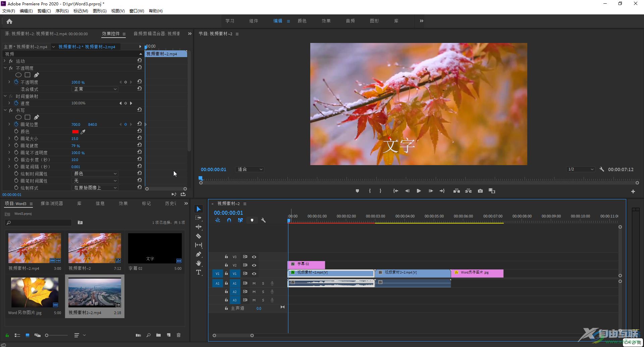This screenshot has width=644, height=347.
Task: Step forward one frame
Action: (431, 191)
